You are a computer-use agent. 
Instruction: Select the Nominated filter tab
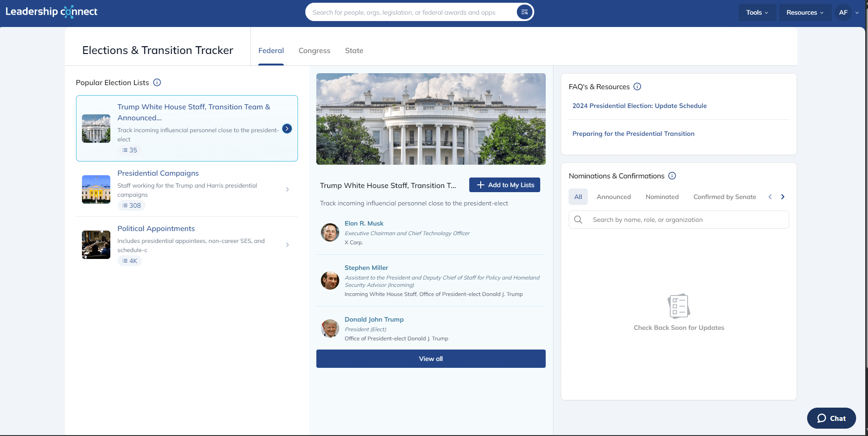pos(662,197)
